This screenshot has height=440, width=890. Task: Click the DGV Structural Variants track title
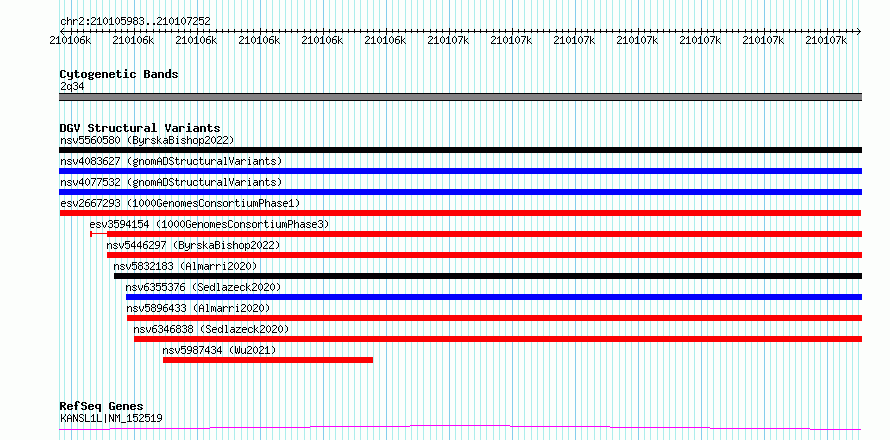140,128
